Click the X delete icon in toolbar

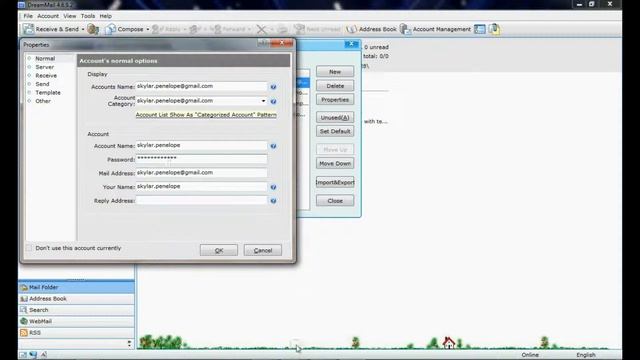coord(261,29)
